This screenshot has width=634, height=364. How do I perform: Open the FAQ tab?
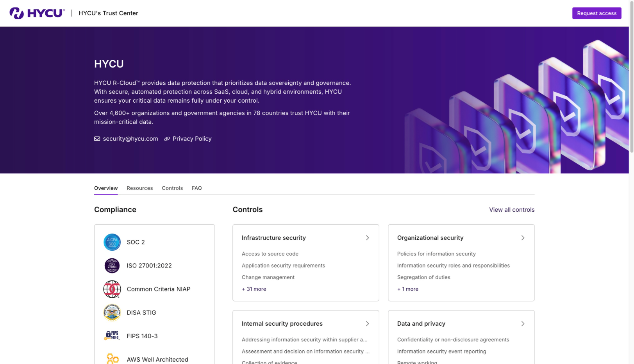click(196, 188)
